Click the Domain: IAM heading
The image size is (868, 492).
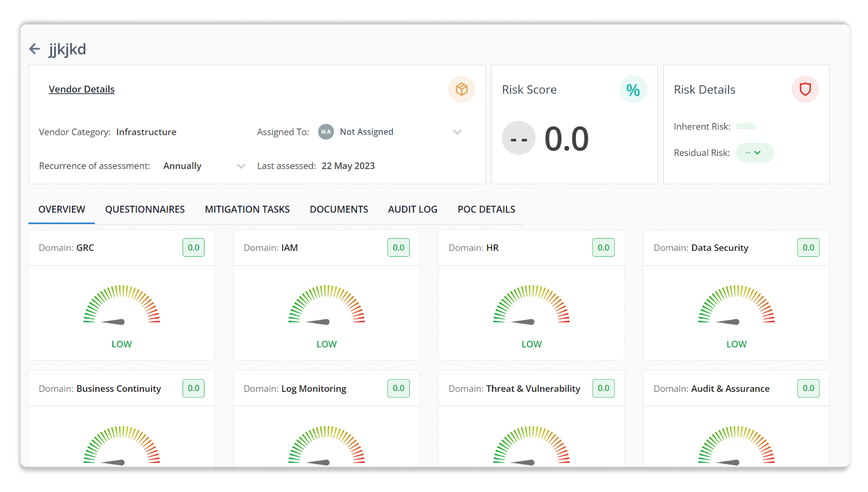pyautogui.click(x=271, y=248)
